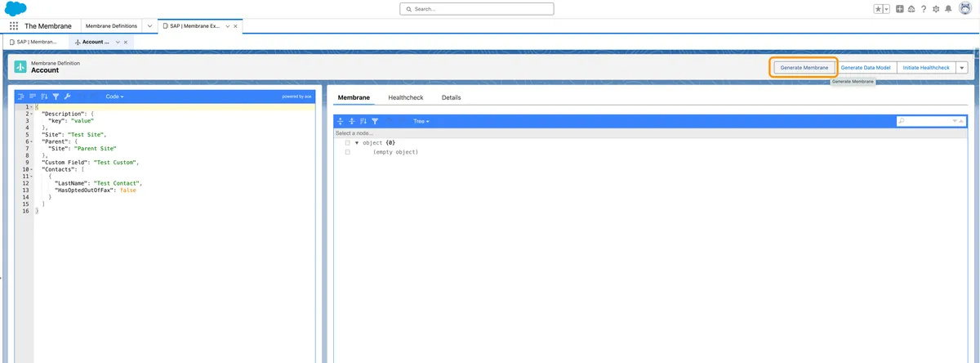Collapse the object {0} tree node
The image size is (980, 363).
click(x=357, y=143)
